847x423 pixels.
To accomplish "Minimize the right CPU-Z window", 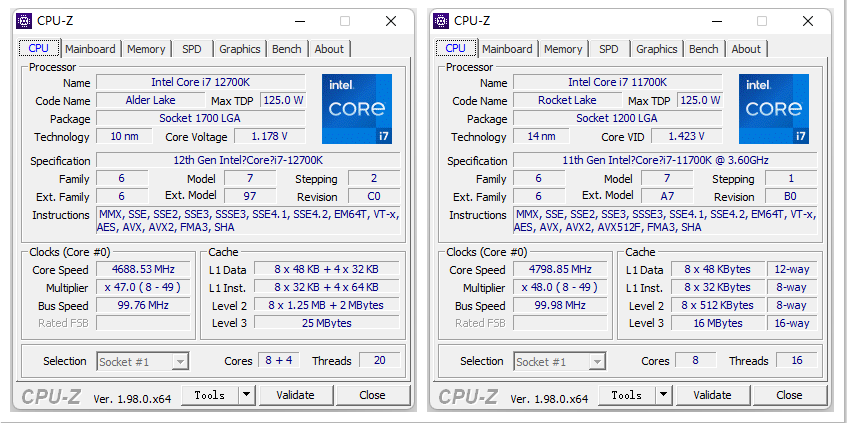I will [717, 21].
